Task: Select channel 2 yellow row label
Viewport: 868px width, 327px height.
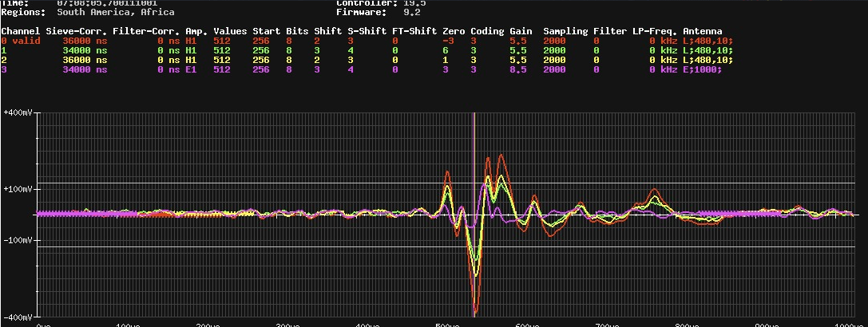Action: 4,60
